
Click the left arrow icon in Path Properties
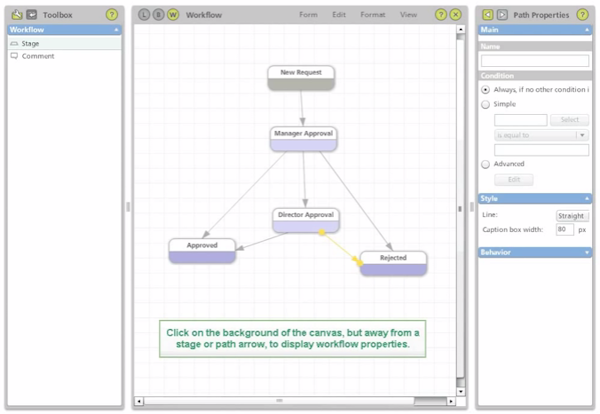(488, 15)
